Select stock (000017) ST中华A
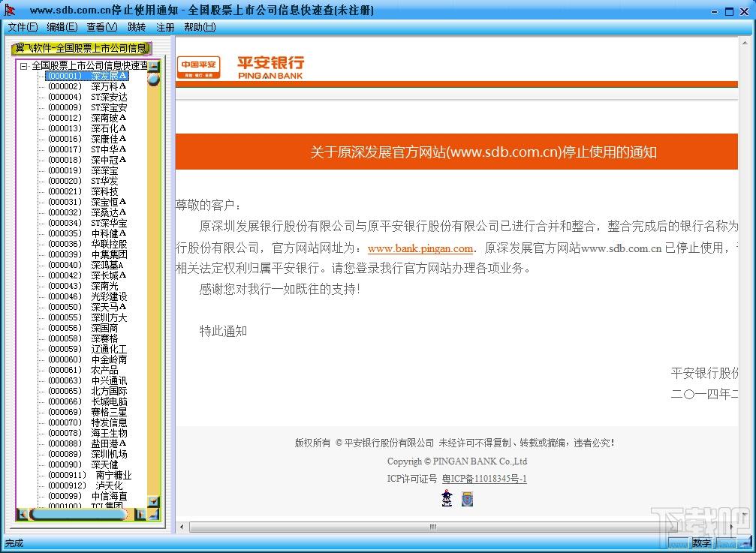The image size is (756, 553). point(87,149)
